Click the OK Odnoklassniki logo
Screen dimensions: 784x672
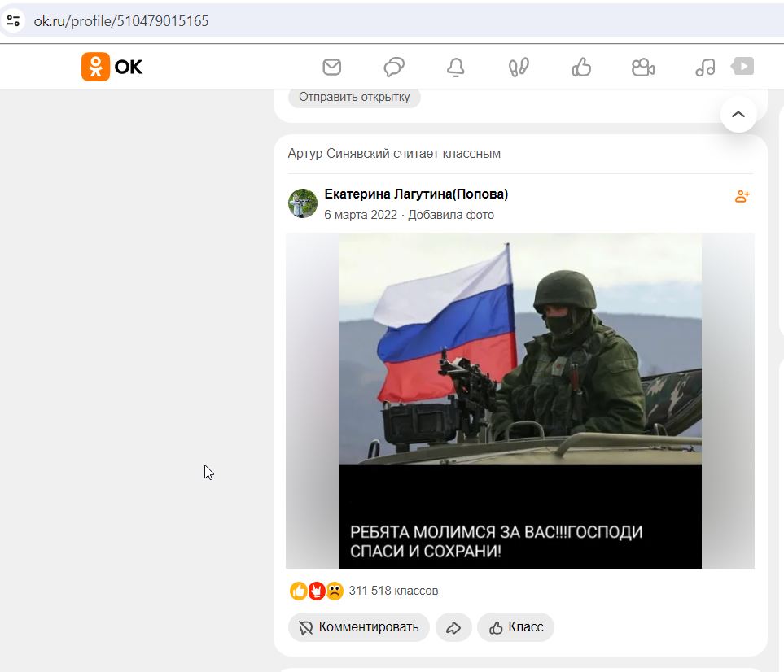tap(112, 67)
